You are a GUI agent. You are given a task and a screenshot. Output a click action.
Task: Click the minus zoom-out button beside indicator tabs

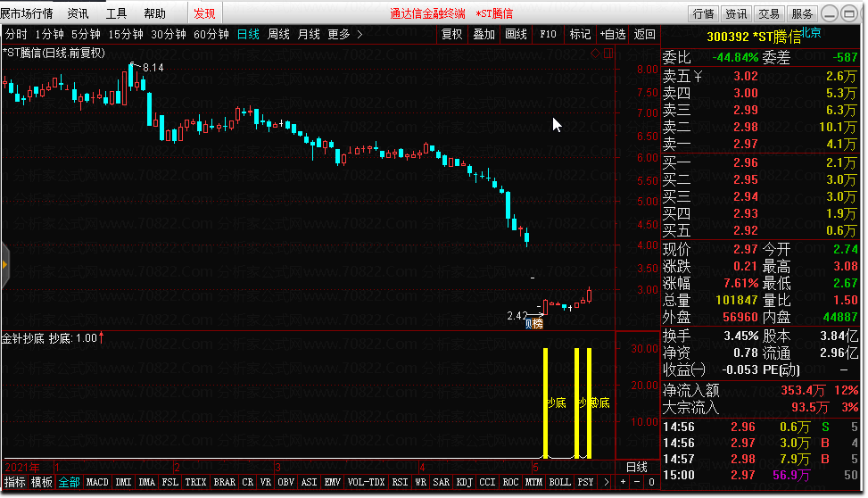tap(637, 482)
